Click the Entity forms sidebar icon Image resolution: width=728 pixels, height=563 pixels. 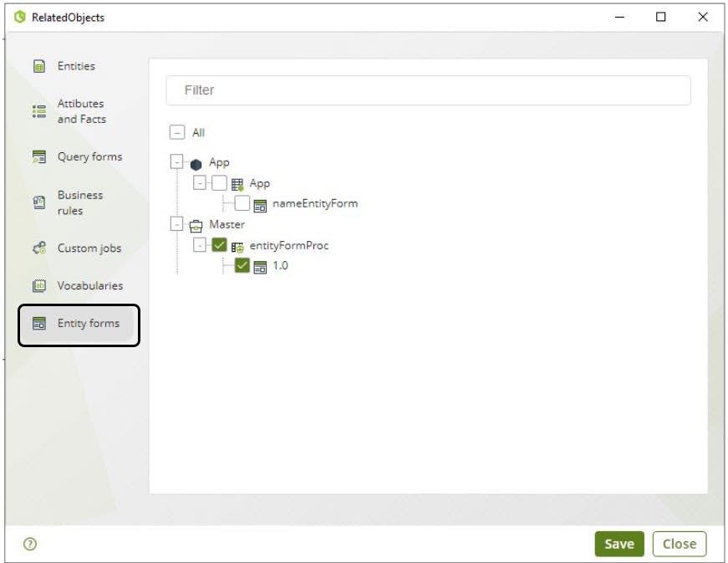(39, 324)
